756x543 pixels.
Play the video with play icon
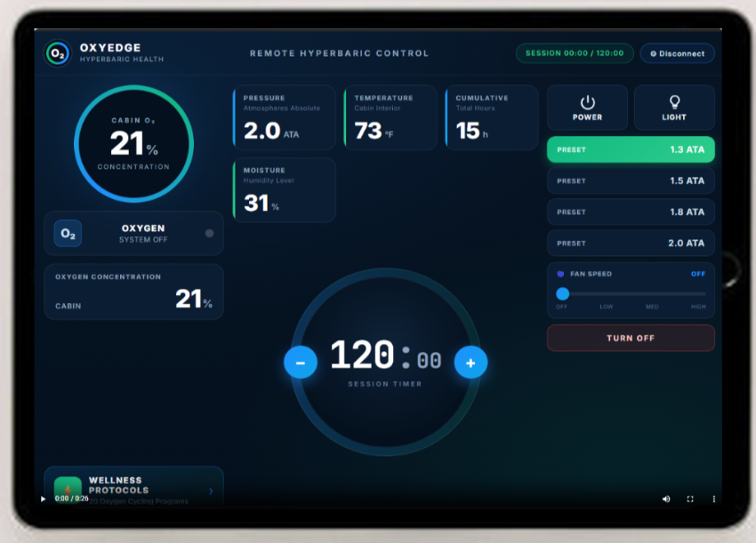coord(43,499)
